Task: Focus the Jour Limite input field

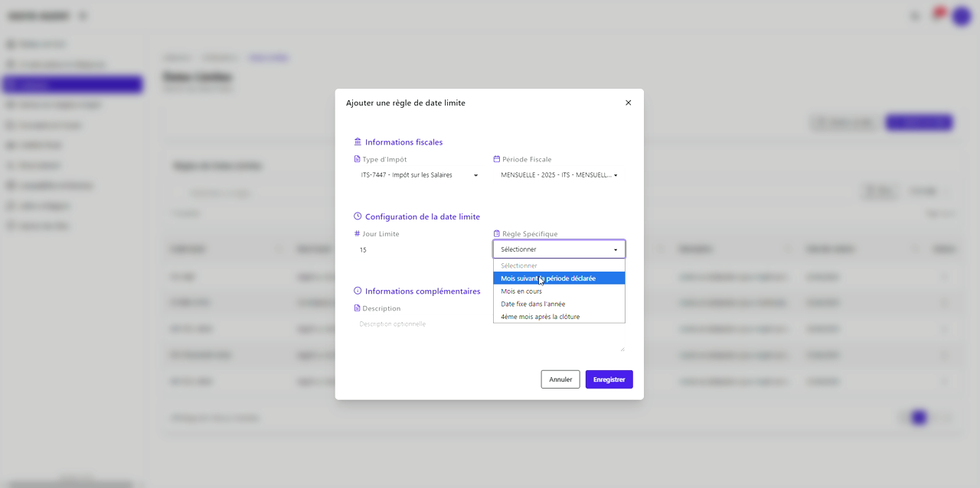Action: tap(419, 250)
